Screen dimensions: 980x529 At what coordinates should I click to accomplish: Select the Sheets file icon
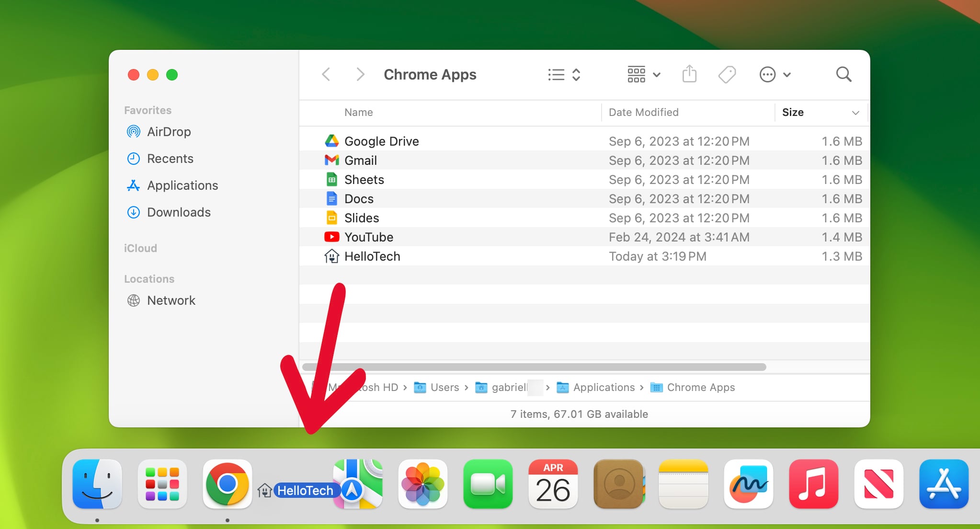331,180
